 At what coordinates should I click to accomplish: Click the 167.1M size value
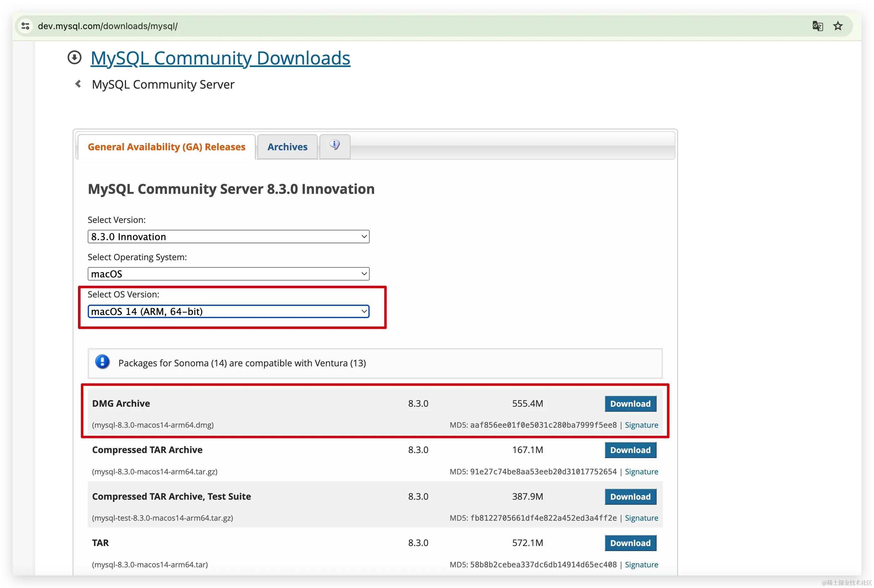coord(528,450)
